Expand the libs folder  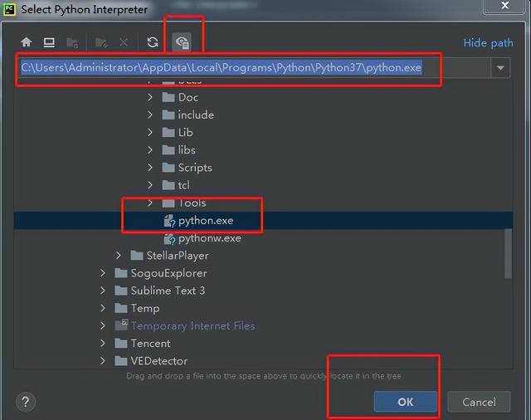click(150, 150)
